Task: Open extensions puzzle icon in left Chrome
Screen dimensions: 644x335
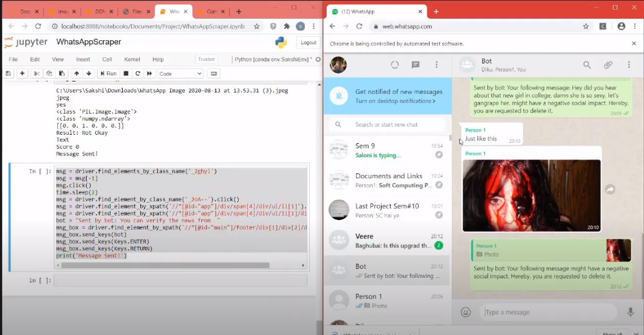Action: tap(287, 26)
